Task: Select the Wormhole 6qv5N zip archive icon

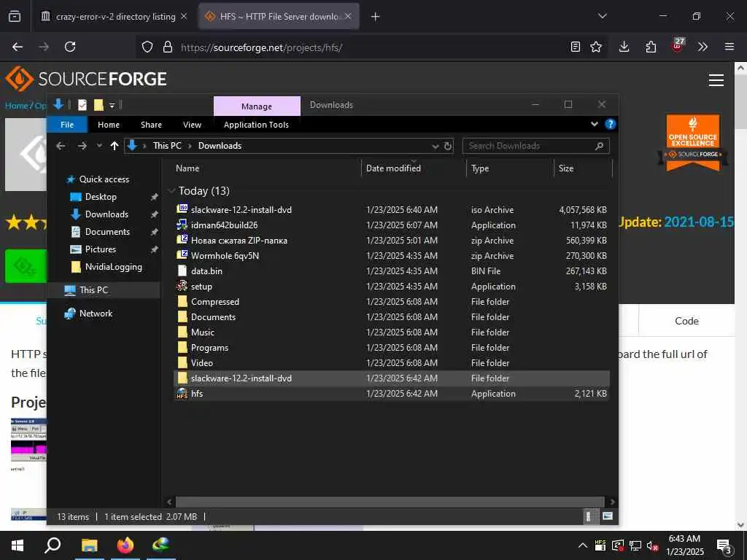Action: pyautogui.click(x=182, y=254)
